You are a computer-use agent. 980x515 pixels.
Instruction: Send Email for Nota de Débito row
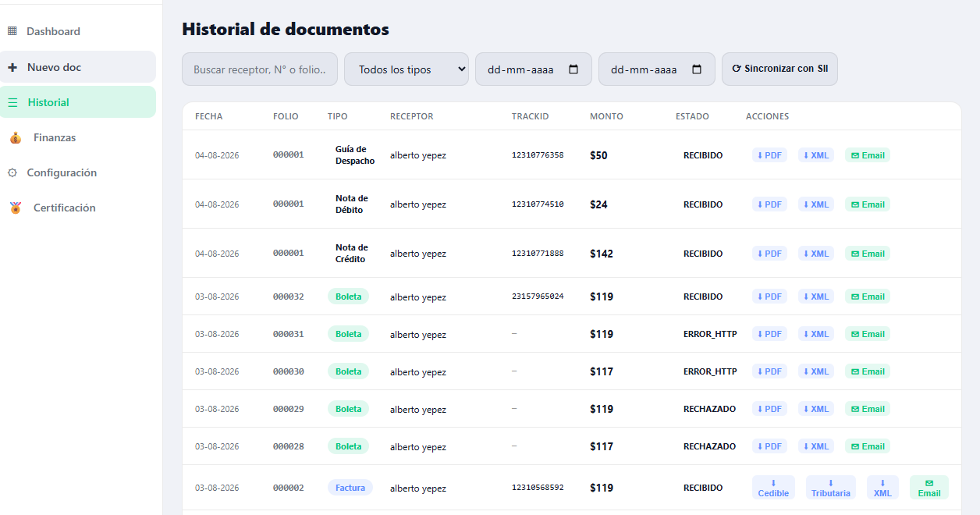868,204
